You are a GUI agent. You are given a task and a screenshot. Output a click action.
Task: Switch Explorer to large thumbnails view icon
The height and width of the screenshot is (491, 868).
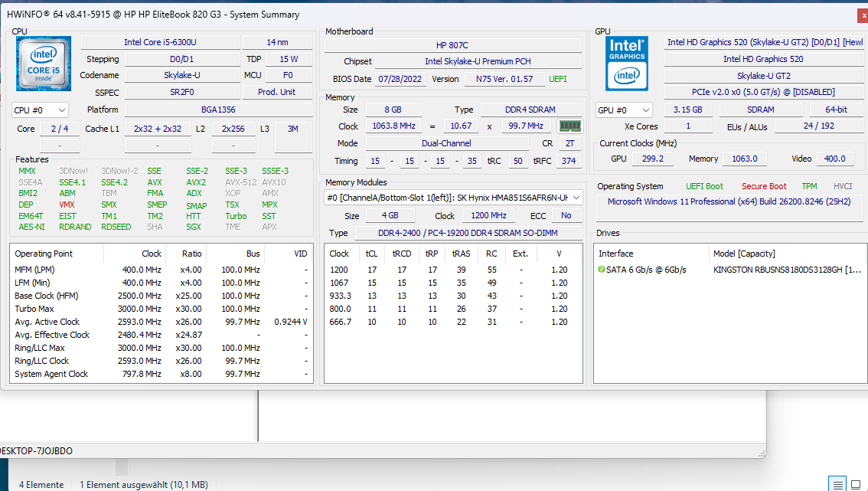click(856, 485)
